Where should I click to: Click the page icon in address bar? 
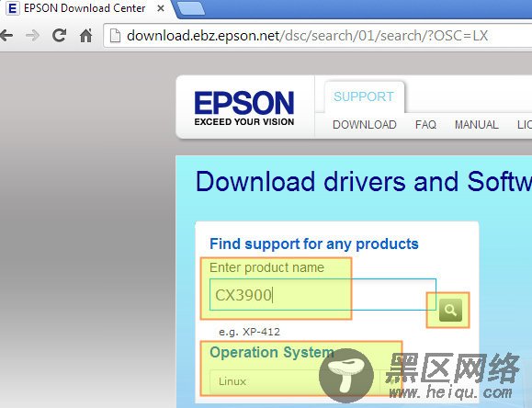[115, 35]
